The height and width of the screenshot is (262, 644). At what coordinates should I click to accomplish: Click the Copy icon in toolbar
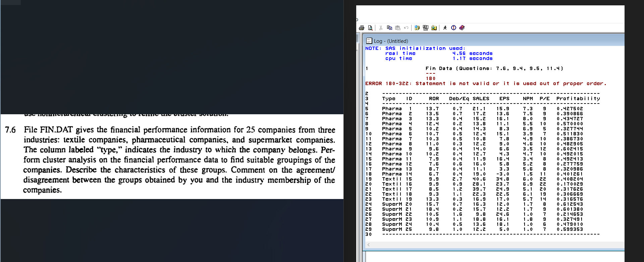pos(389,28)
